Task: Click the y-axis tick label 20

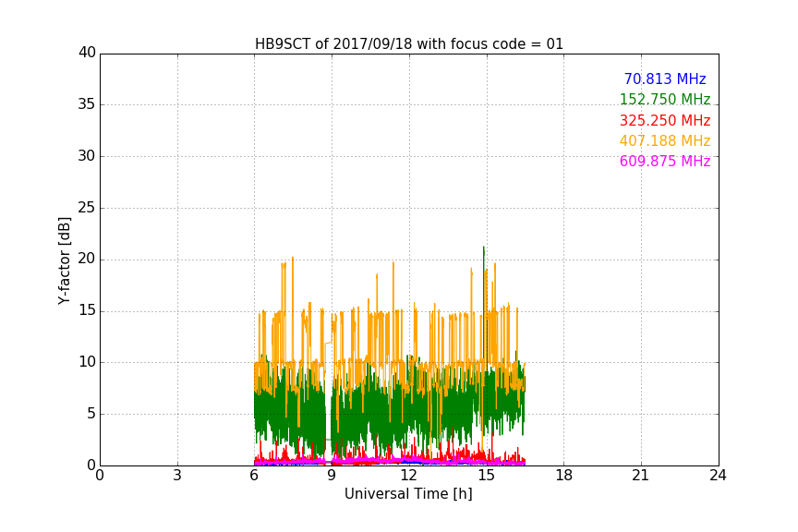Action: (x=87, y=259)
